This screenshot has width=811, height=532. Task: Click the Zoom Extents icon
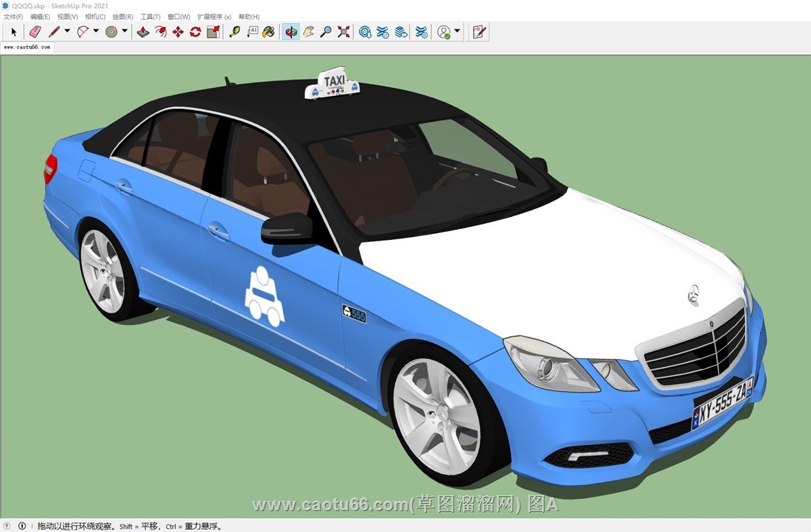pyautogui.click(x=344, y=32)
